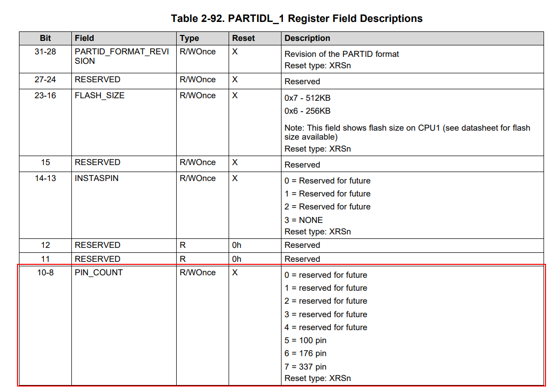Select the bits 10-8 cell

pos(44,272)
